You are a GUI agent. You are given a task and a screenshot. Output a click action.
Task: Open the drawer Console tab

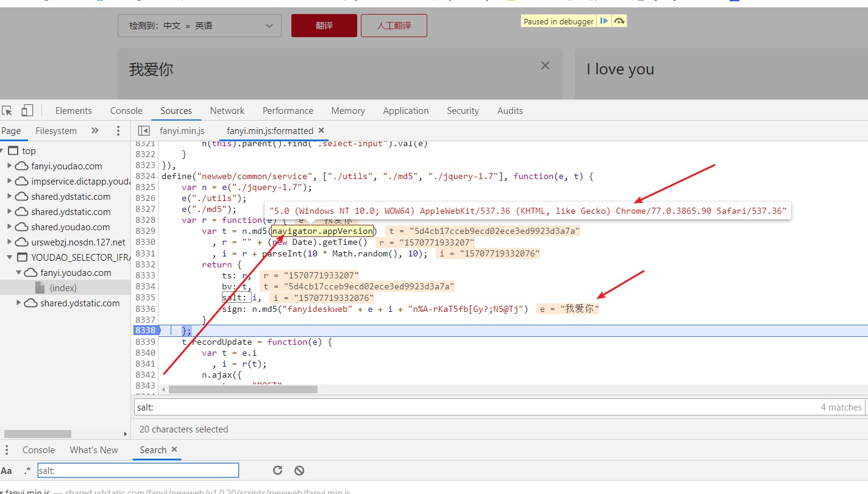click(38, 450)
